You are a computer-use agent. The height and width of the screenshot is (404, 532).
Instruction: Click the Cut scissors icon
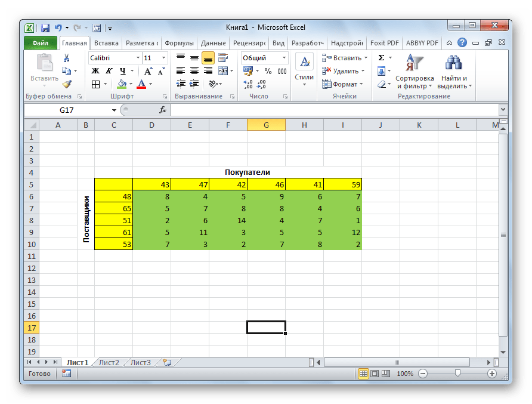pyautogui.click(x=67, y=58)
